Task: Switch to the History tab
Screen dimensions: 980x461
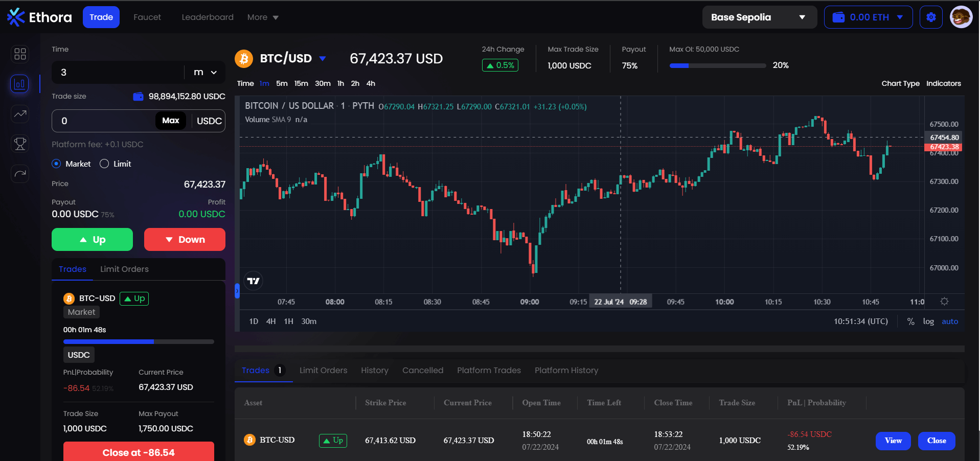Action: pyautogui.click(x=374, y=371)
